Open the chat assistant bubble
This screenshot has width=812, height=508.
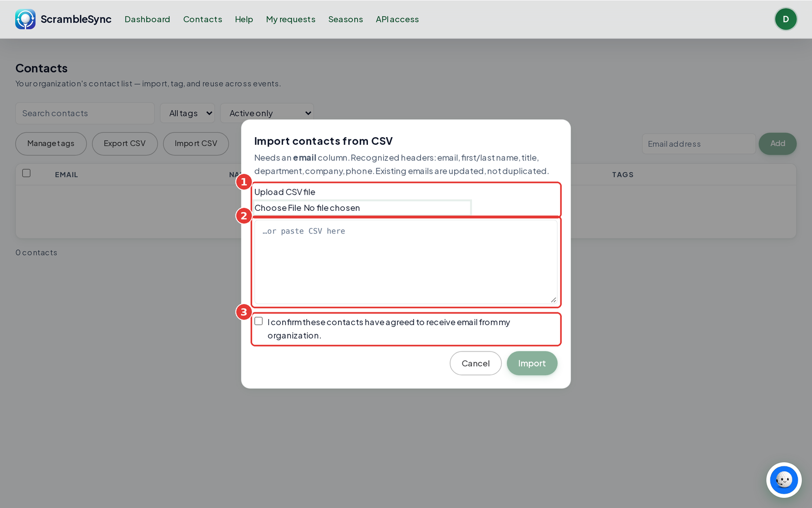coord(784,480)
